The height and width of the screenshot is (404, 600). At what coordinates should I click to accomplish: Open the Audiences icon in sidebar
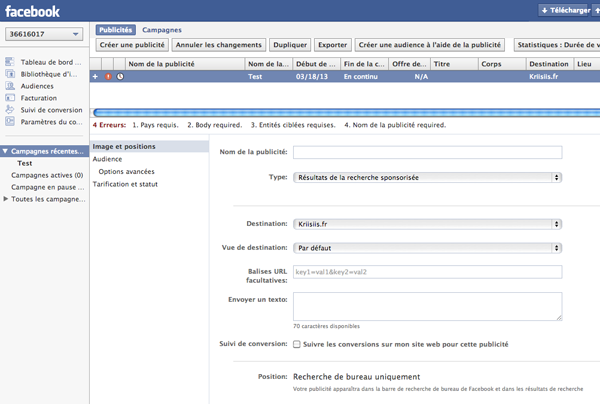(10, 86)
